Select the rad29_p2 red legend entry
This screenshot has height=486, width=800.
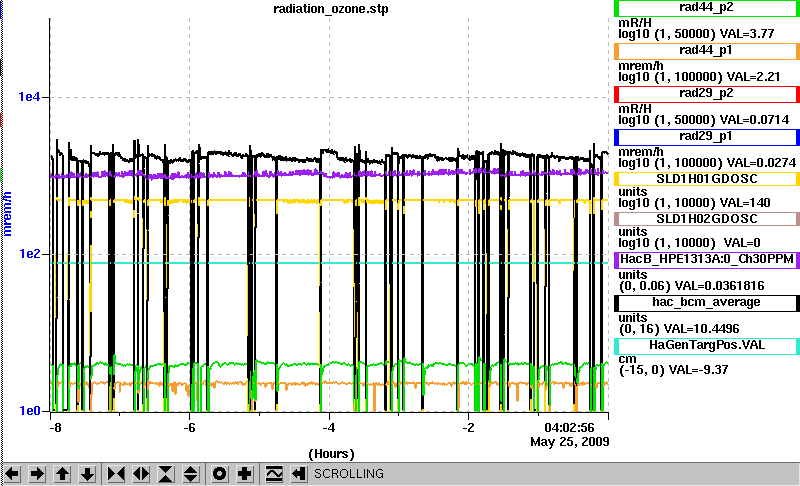point(707,94)
